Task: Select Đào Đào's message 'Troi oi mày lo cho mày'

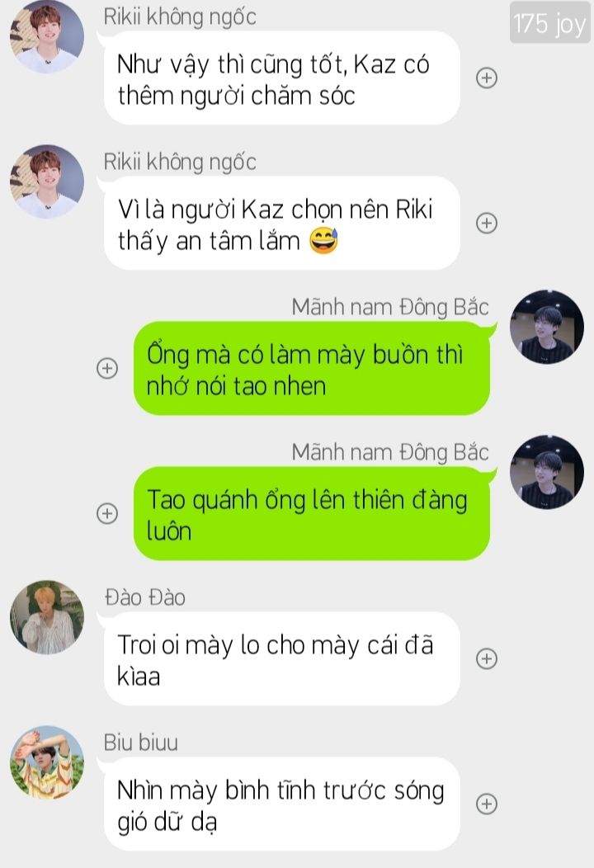Action: (282, 658)
